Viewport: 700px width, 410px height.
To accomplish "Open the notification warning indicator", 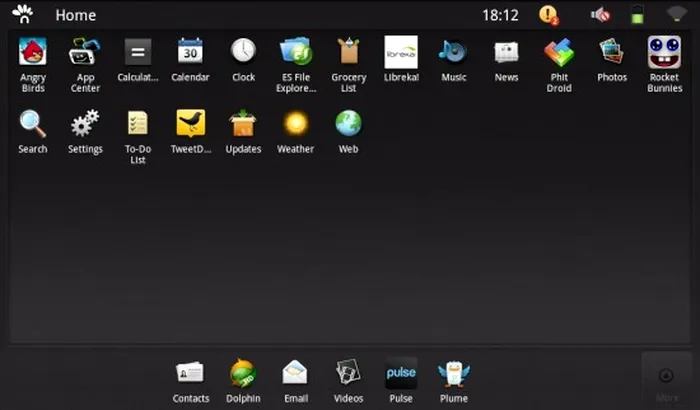I will point(549,15).
